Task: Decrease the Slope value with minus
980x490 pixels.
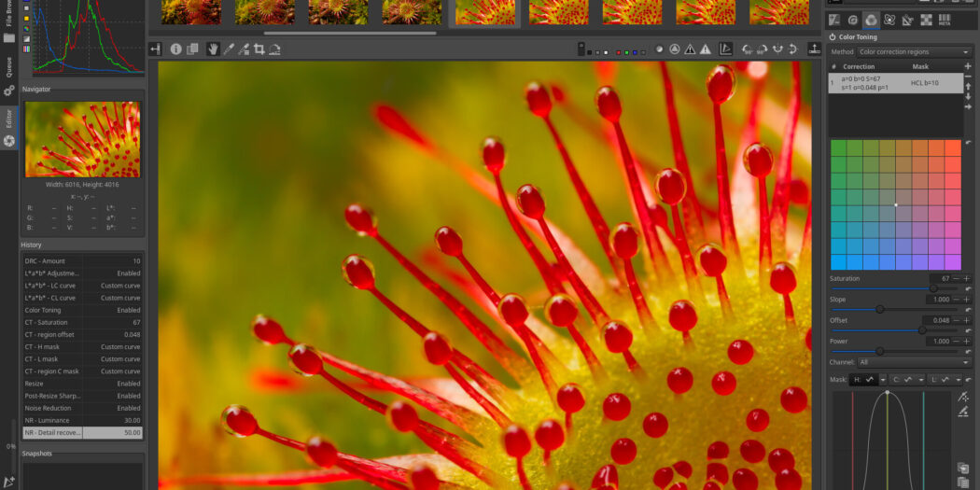Action: (x=957, y=300)
